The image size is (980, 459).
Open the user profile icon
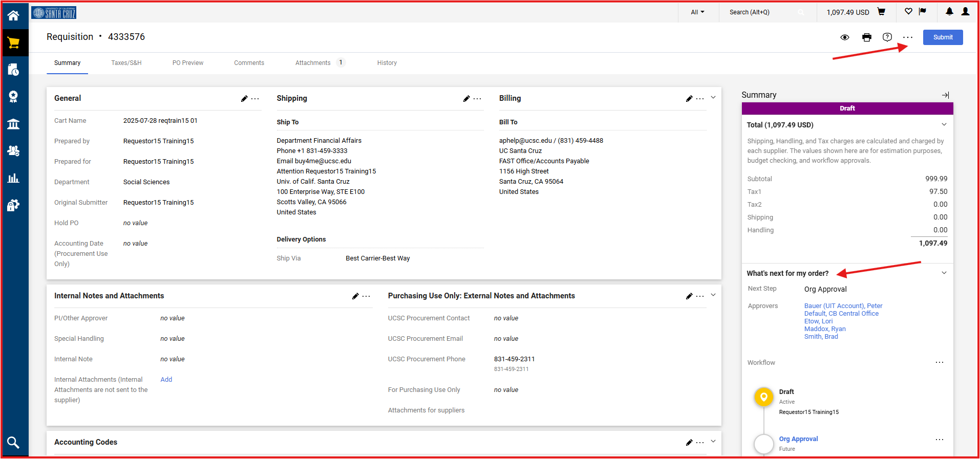965,12
